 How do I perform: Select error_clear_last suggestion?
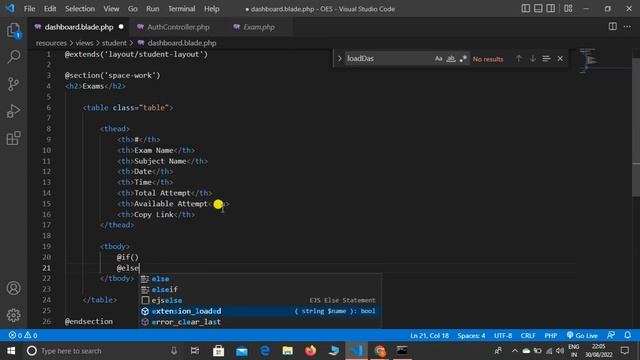260,322
